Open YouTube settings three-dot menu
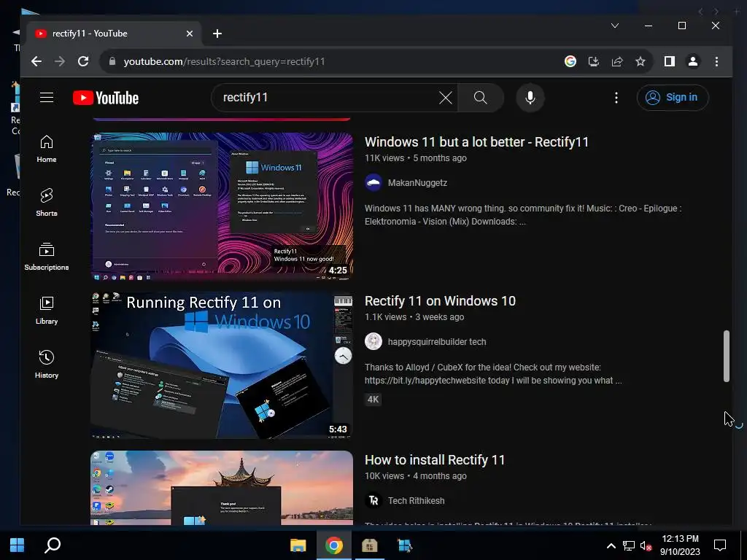This screenshot has width=747, height=560. pyautogui.click(x=616, y=98)
